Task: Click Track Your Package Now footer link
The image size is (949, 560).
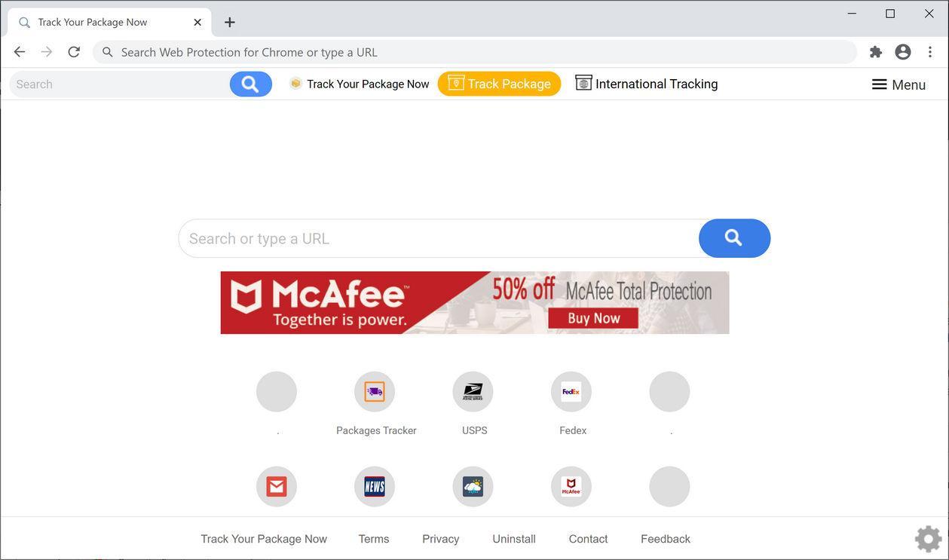Action: (264, 539)
